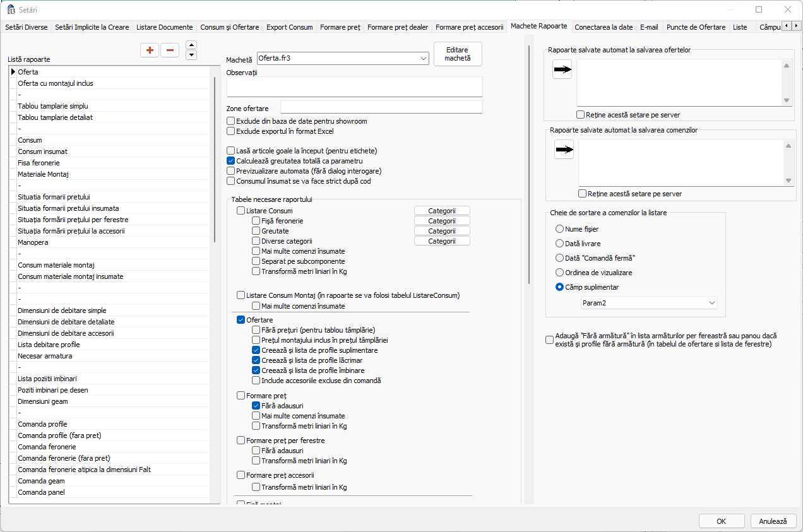
Task: Toggle Include accesoriile excluse din comandă
Action: 256,381
